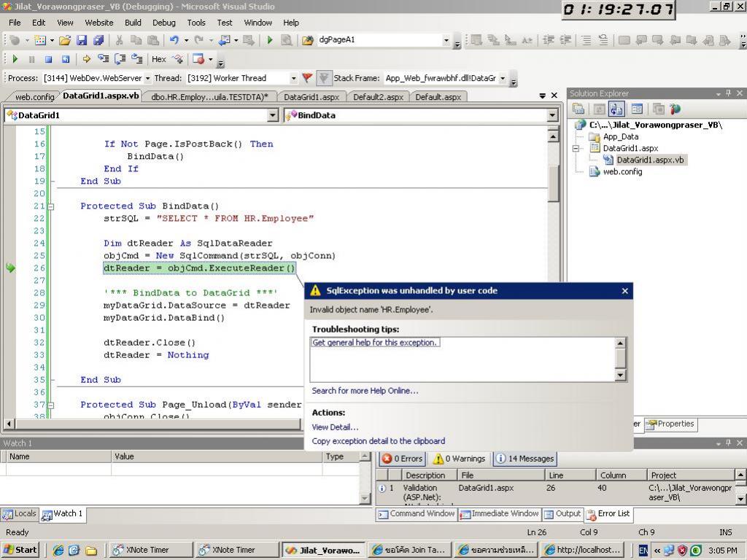Screen dimensions: 747x560
Task: Click the Breakpoints window icon
Action: point(198,59)
